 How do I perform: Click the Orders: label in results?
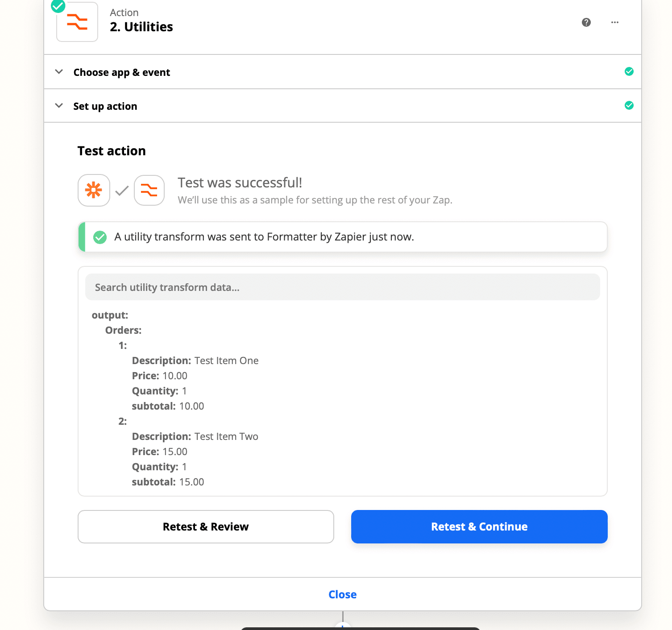click(x=123, y=330)
